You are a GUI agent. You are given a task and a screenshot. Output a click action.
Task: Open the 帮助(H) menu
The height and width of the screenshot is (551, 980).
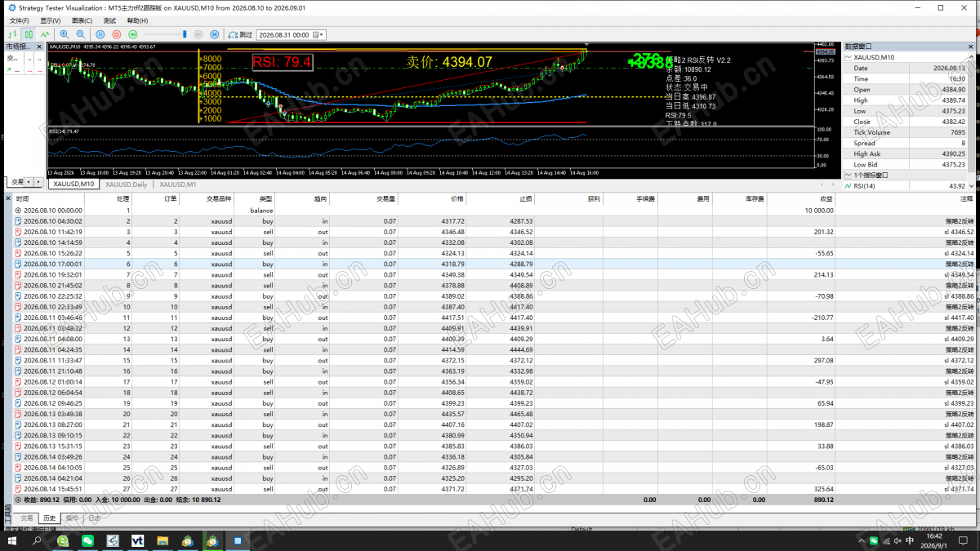click(137, 20)
